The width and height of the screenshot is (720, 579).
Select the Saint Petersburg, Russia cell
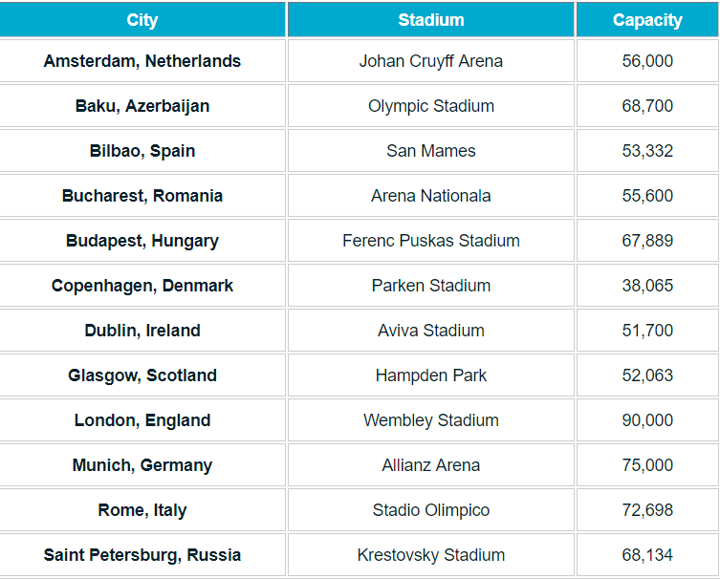pos(142,555)
